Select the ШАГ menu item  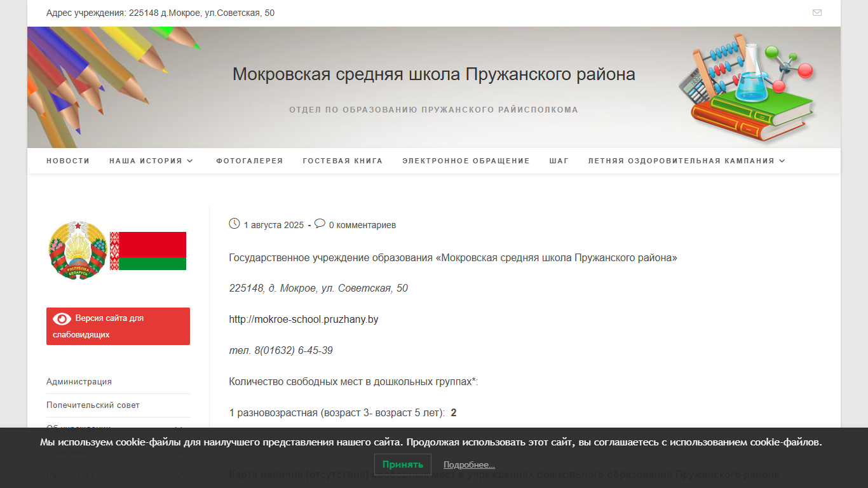pos(559,161)
